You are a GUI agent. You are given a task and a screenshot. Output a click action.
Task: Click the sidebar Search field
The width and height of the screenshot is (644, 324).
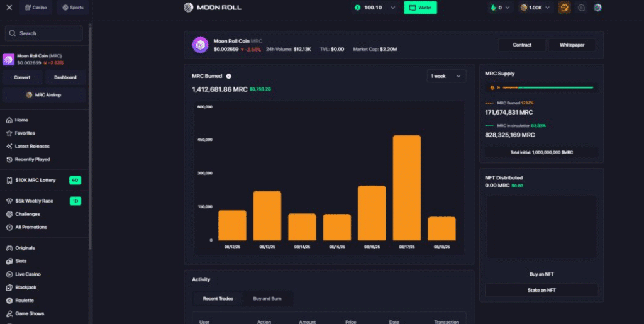[44, 33]
